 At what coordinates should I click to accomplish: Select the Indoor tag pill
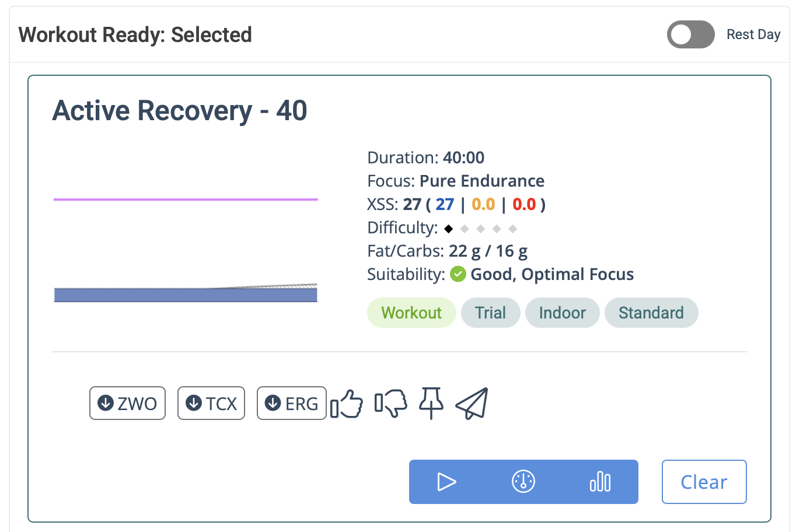(562, 313)
